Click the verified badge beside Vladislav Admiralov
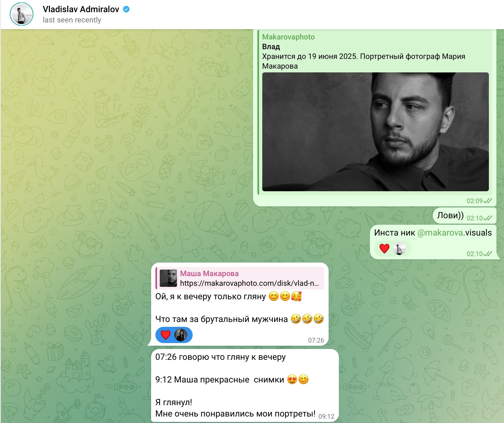Screen dimensions: 504x423 click(x=126, y=9)
